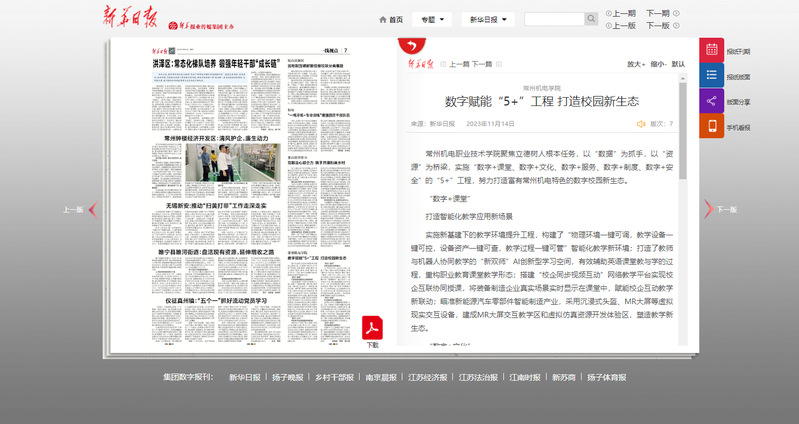This screenshot has height=424, width=799.
Task: Go to previous article 上一篇
Action: pos(459,64)
